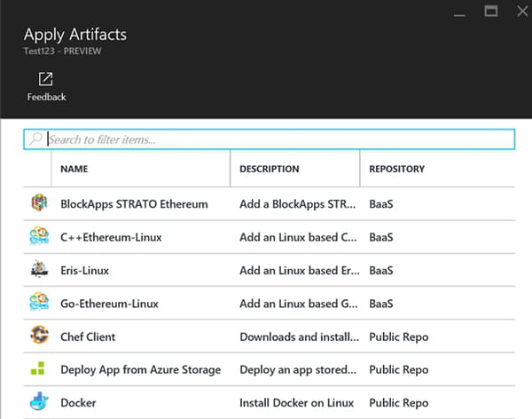This screenshot has width=532, height=419.
Task: Click the BlockApps STRATO Ethereum cube icon
Action: click(x=39, y=203)
